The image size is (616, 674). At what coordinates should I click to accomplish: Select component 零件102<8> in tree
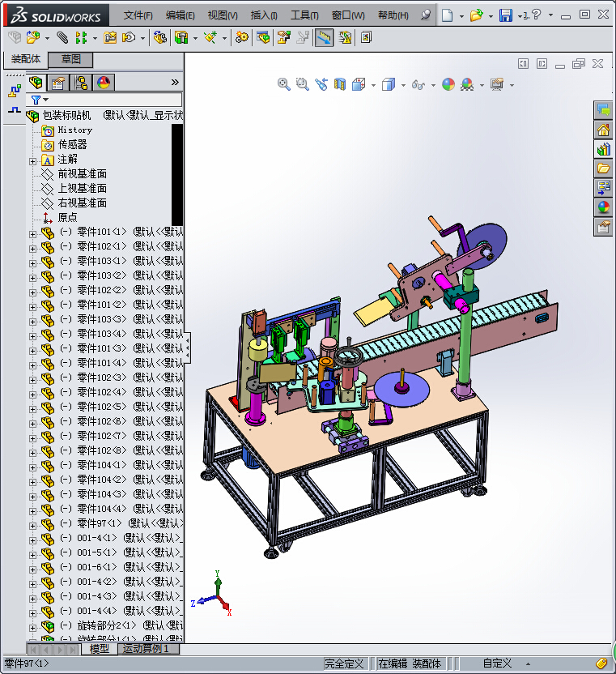pos(113,450)
